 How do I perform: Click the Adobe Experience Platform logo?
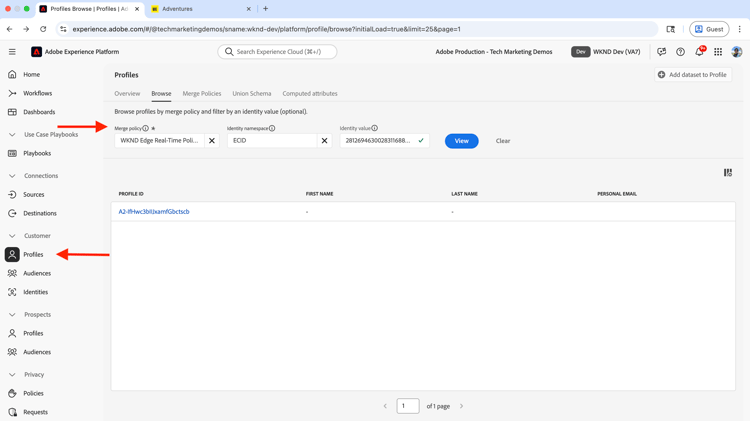[x=36, y=52]
